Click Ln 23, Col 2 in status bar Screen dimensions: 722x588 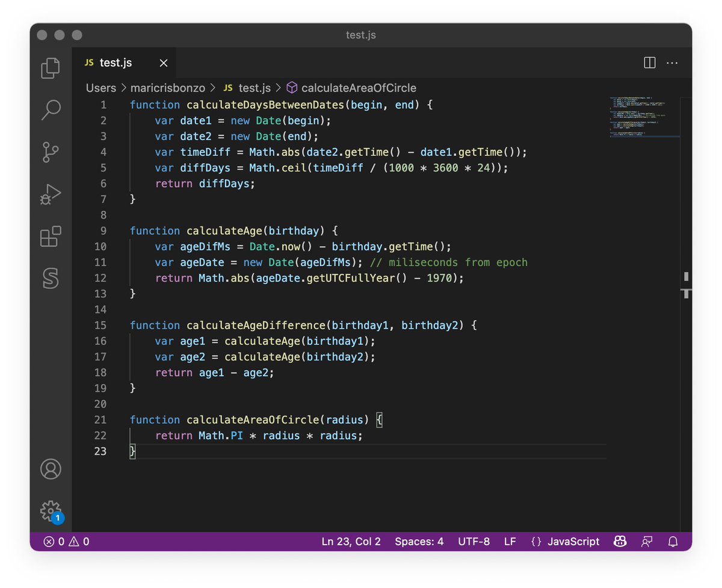[351, 542]
